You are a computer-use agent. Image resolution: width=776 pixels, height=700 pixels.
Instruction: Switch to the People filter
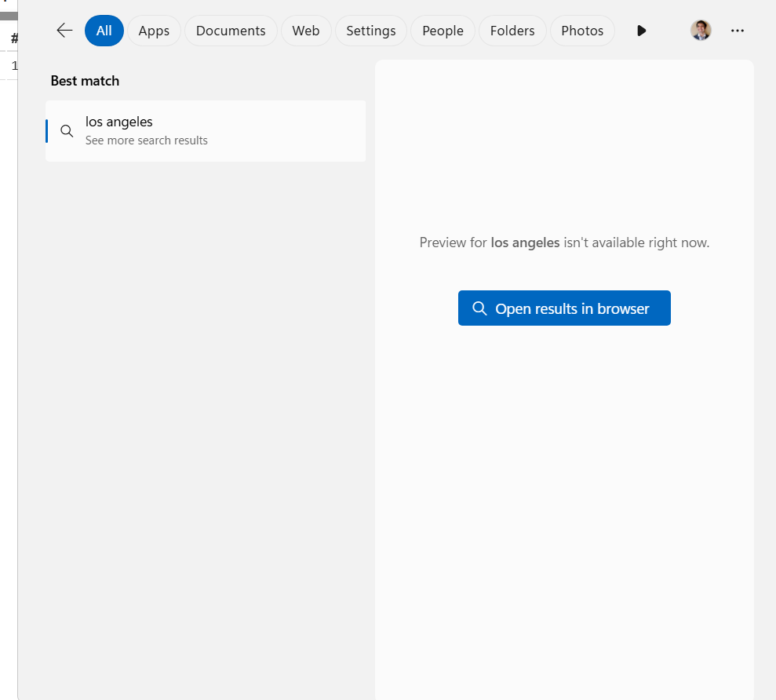(x=443, y=31)
